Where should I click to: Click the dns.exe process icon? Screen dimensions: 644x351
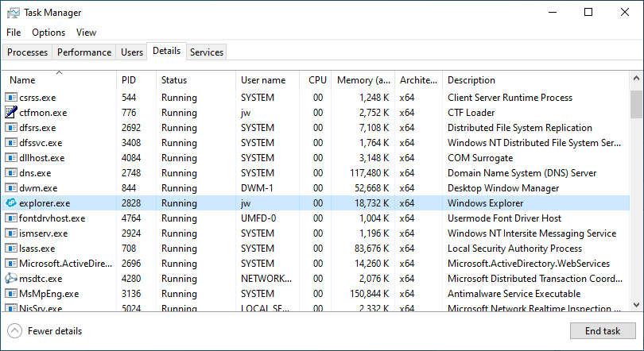coord(11,173)
